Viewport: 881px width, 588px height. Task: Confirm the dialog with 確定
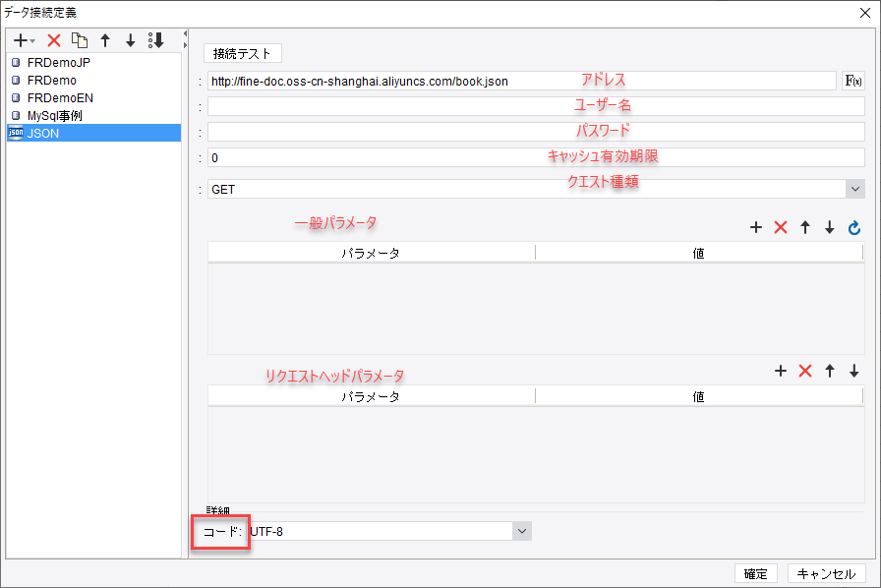point(755,573)
